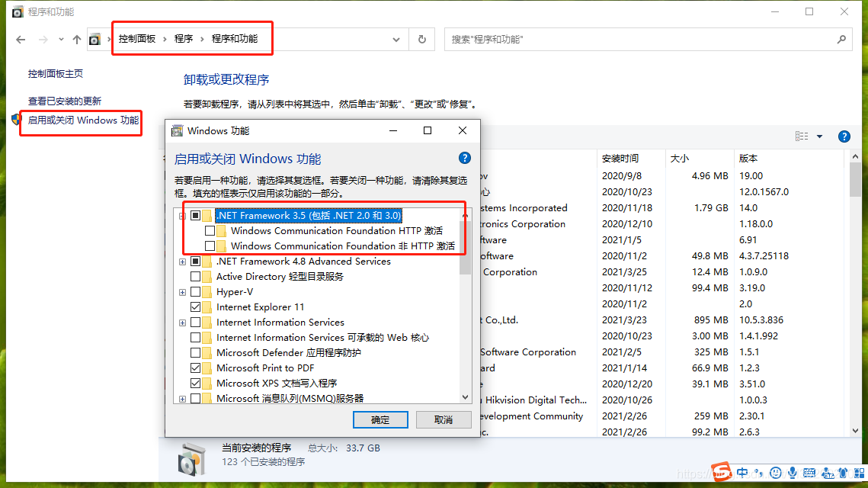Sort by the 安装时间 column header
The width and height of the screenshot is (868, 488).
(631, 159)
